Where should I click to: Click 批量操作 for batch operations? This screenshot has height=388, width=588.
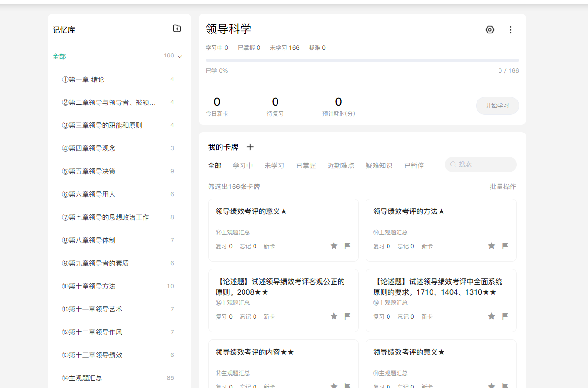pos(503,187)
